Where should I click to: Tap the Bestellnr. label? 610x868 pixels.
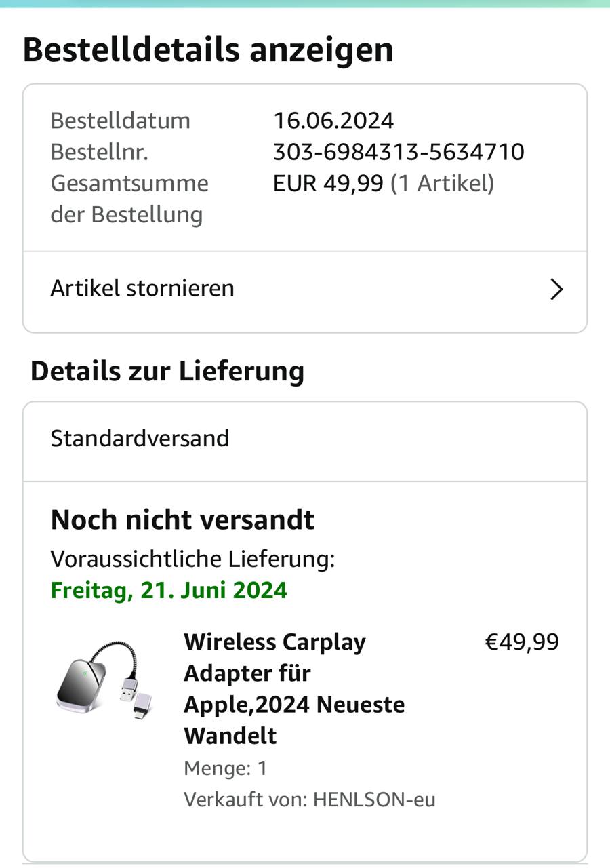99,152
